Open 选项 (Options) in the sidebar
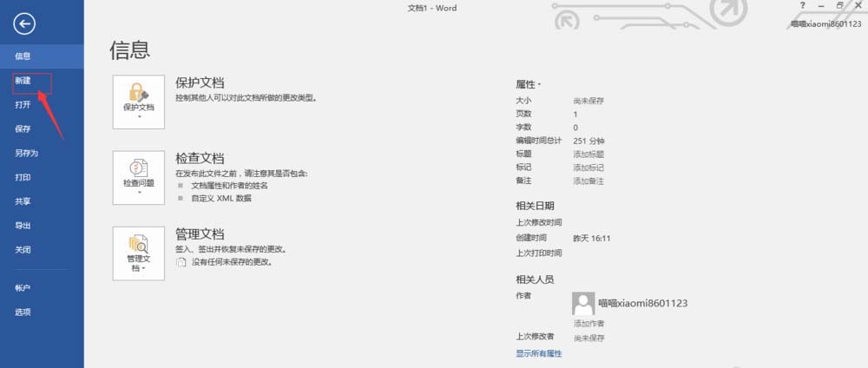This screenshot has height=368, width=868. click(42, 312)
